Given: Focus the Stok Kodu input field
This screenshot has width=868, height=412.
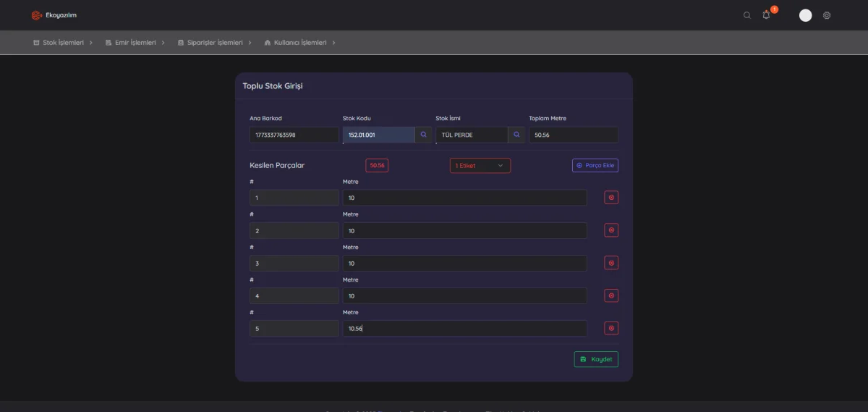Looking at the screenshot, I should coord(379,135).
